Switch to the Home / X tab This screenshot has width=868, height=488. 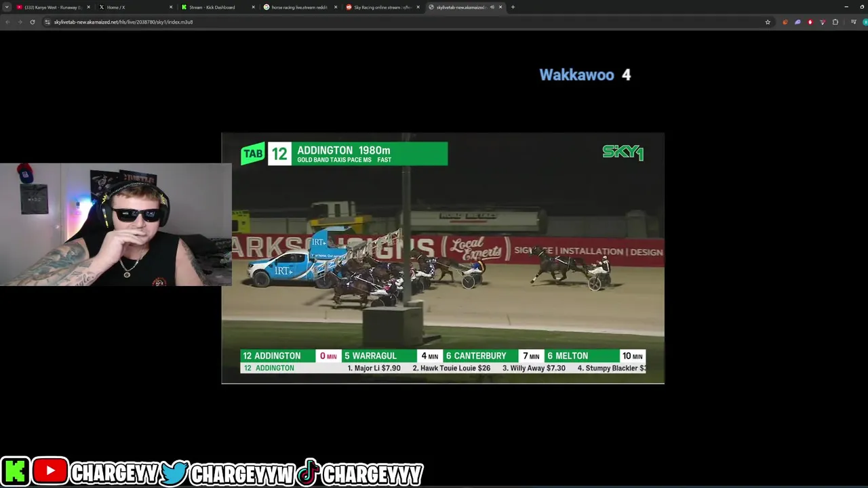[x=134, y=7]
